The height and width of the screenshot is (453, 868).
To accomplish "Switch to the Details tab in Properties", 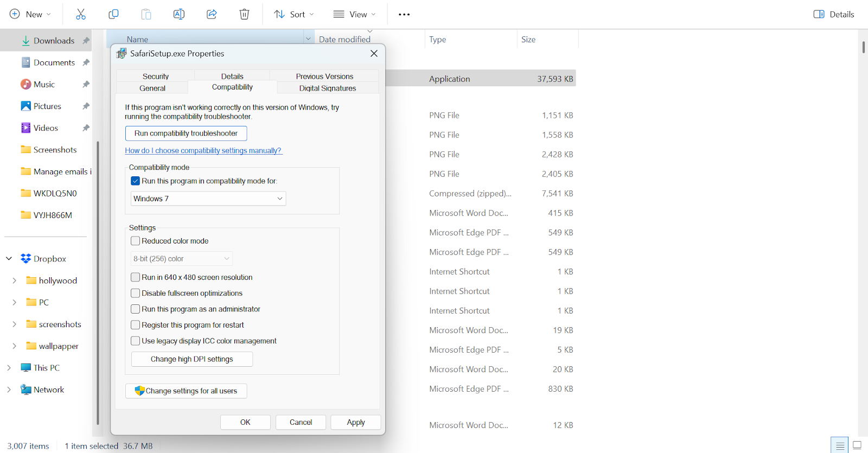I will [x=232, y=76].
